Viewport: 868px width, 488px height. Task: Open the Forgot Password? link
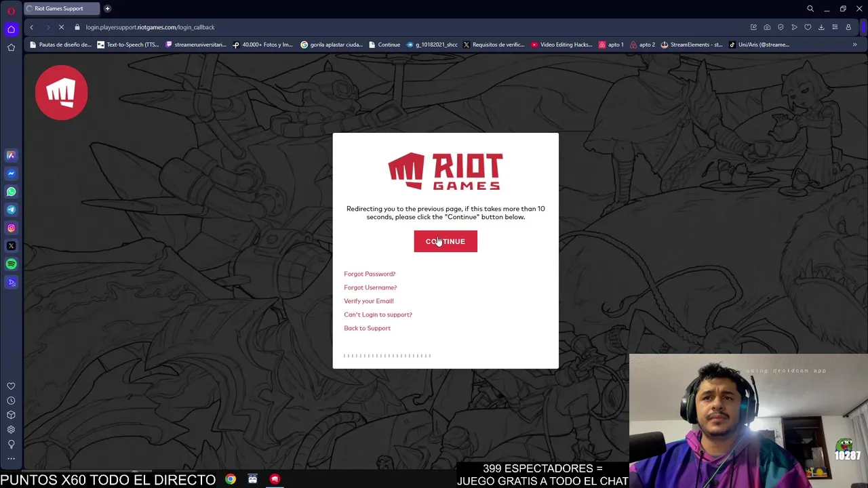tap(370, 274)
